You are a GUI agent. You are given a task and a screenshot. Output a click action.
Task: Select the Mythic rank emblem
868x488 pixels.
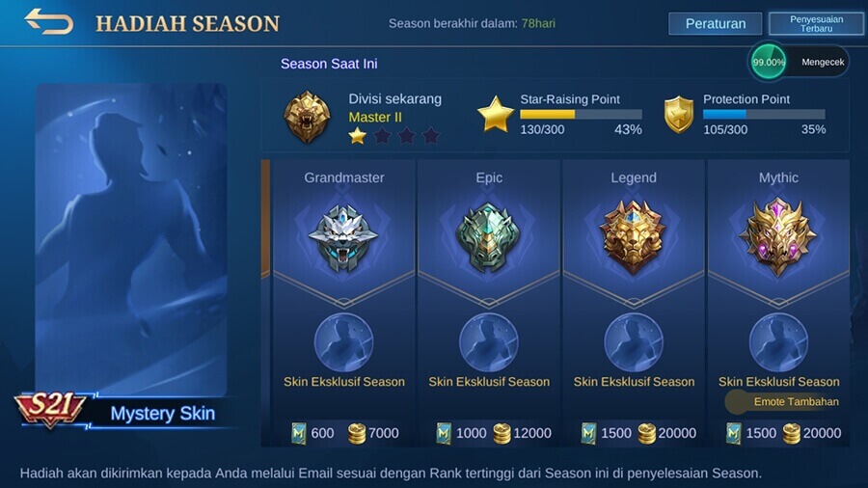click(x=778, y=237)
